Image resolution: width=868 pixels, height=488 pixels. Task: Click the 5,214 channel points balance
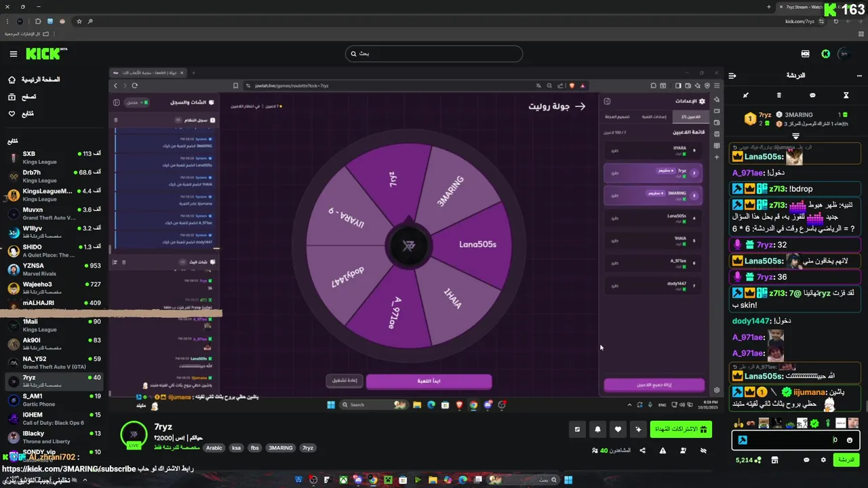(748, 460)
